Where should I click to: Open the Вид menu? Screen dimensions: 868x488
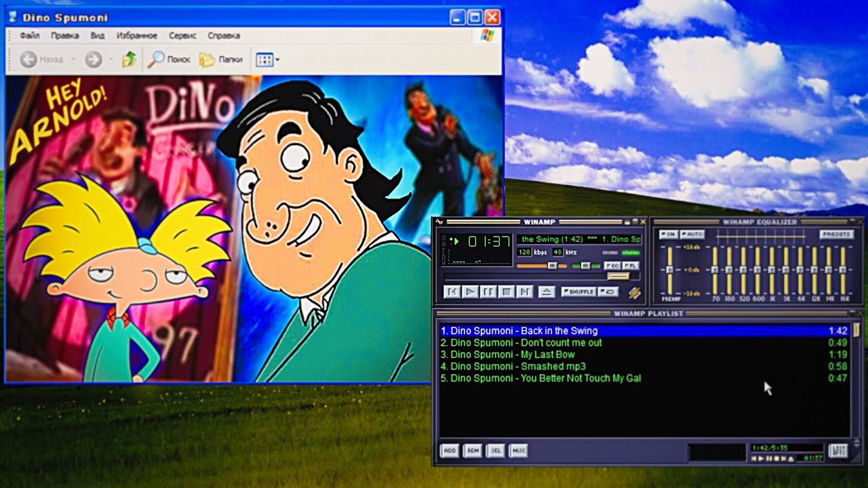(x=98, y=35)
